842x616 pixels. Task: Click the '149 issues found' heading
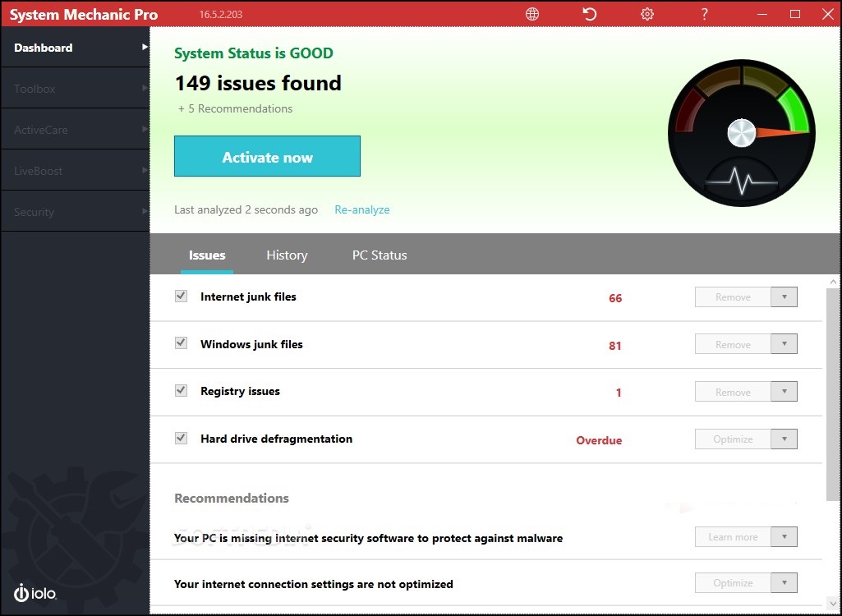click(x=258, y=83)
